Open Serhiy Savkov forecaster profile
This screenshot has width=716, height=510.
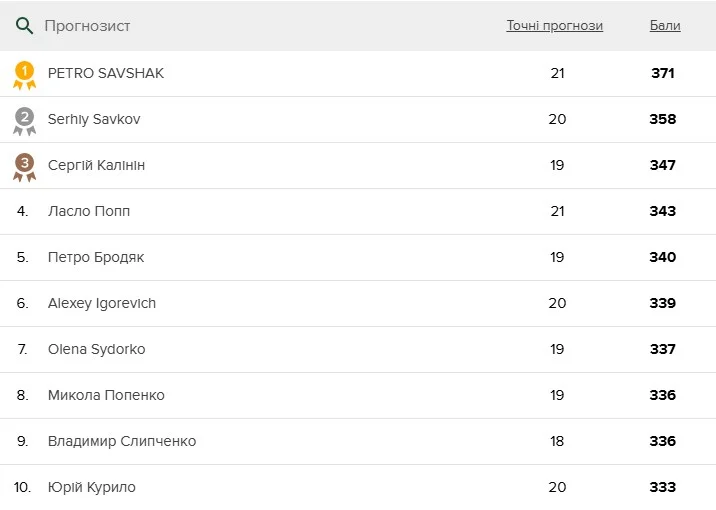tap(94, 120)
